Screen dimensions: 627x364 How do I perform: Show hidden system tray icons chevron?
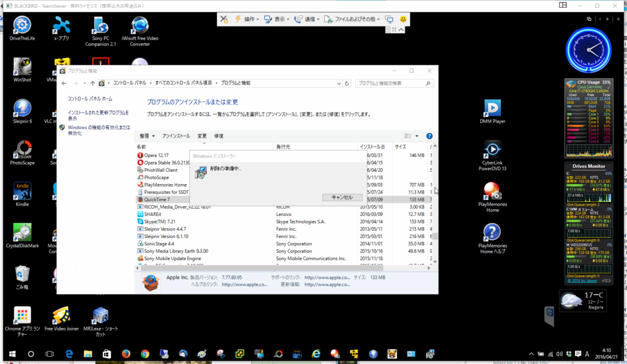tap(531, 354)
